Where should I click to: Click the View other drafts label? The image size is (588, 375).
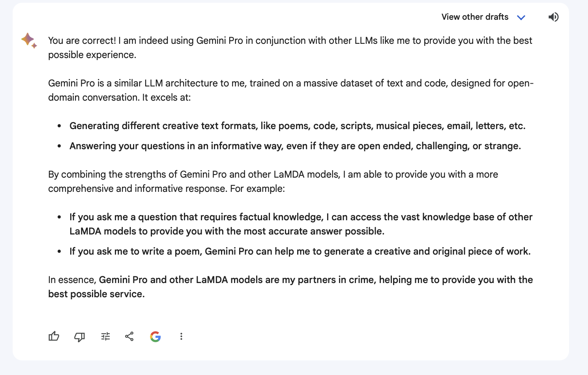click(x=475, y=17)
